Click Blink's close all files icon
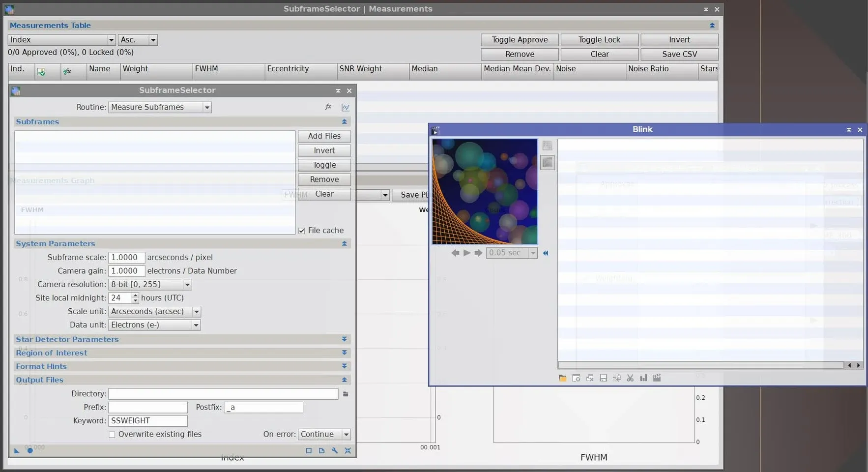This screenshot has height=472, width=868. (590, 378)
